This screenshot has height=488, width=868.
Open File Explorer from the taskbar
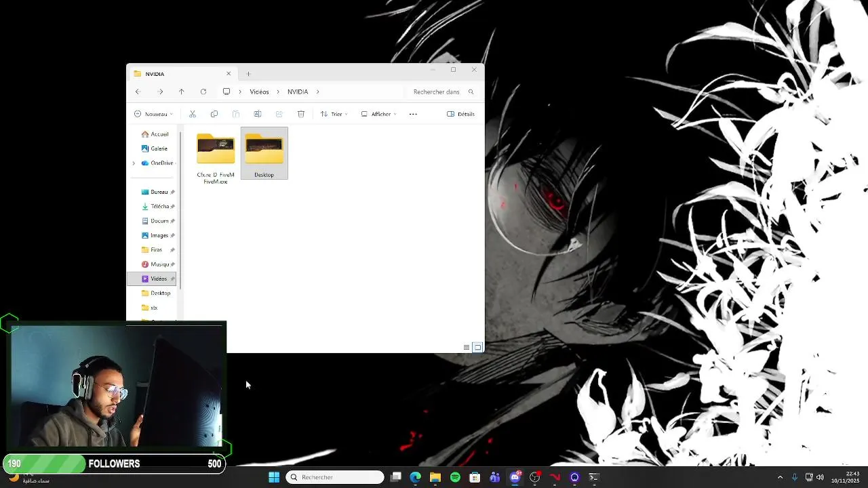tap(435, 477)
